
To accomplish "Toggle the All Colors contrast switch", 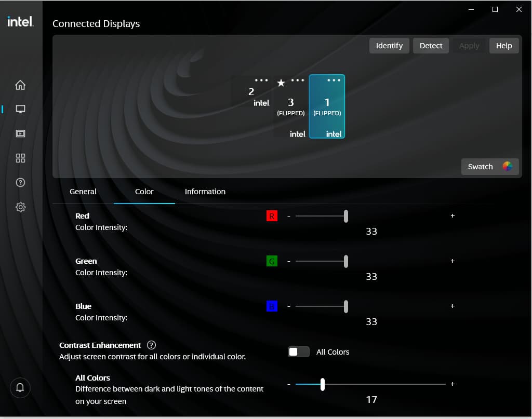I will coord(298,352).
